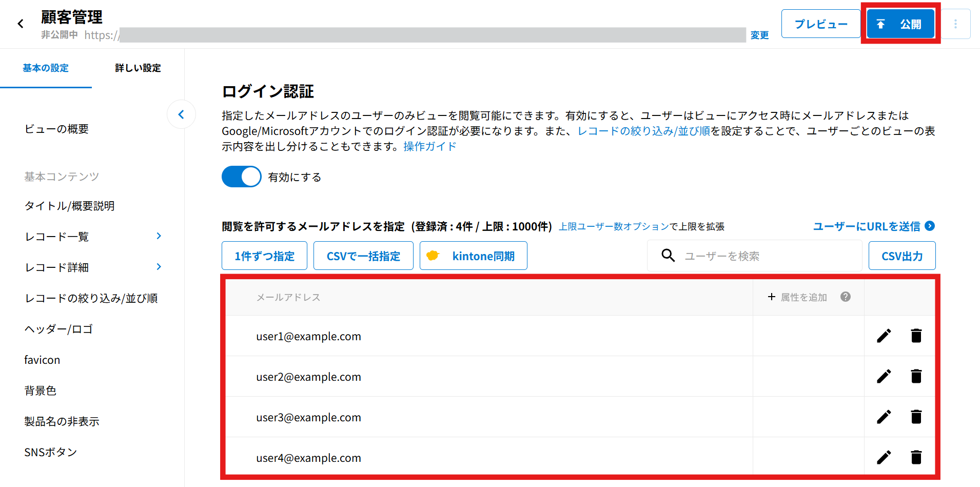
Task: Collapse the sidebar with the round chevron button
Action: pyautogui.click(x=181, y=114)
